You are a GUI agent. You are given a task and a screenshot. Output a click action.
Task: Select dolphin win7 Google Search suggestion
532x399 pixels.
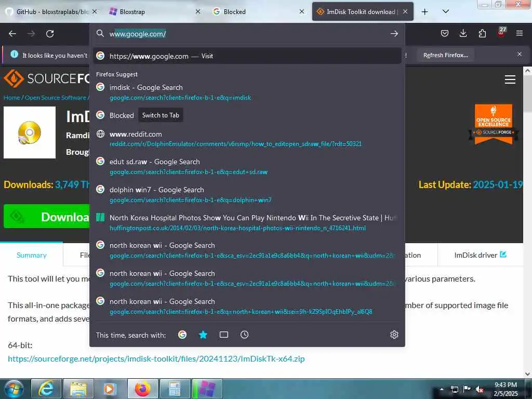247,195
